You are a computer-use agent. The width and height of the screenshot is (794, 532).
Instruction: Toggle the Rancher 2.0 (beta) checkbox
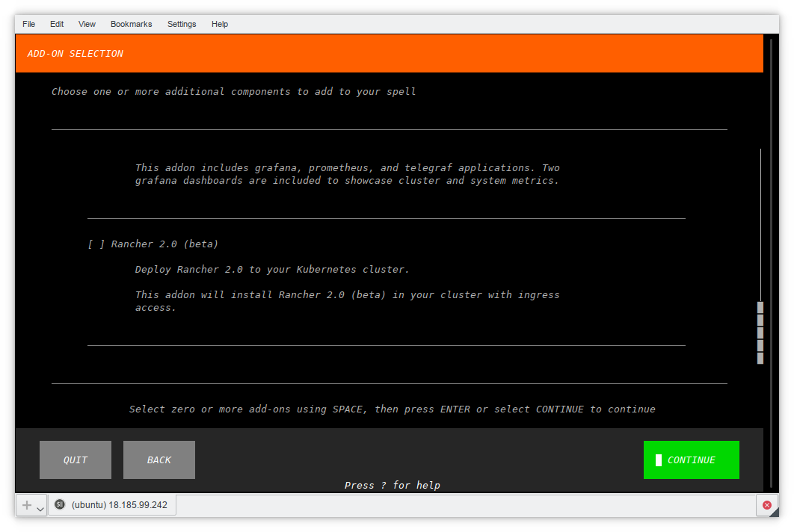coord(96,244)
